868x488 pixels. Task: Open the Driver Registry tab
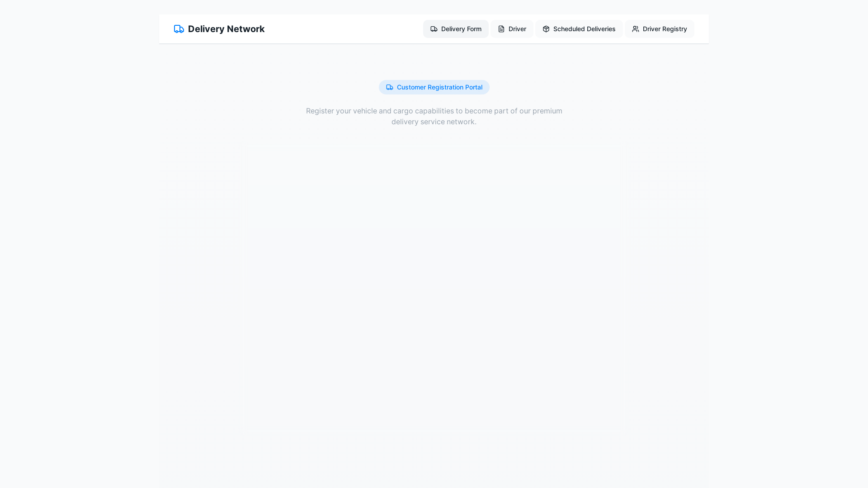pos(659,29)
